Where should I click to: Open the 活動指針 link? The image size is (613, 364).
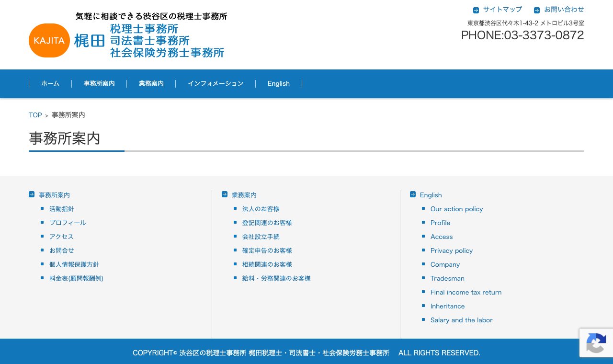[x=62, y=209]
